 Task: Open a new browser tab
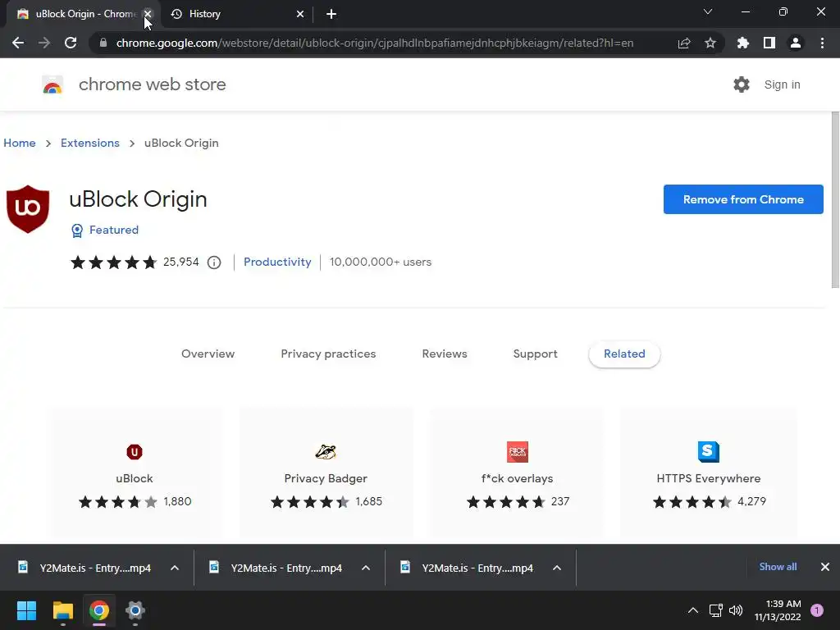[x=331, y=14]
